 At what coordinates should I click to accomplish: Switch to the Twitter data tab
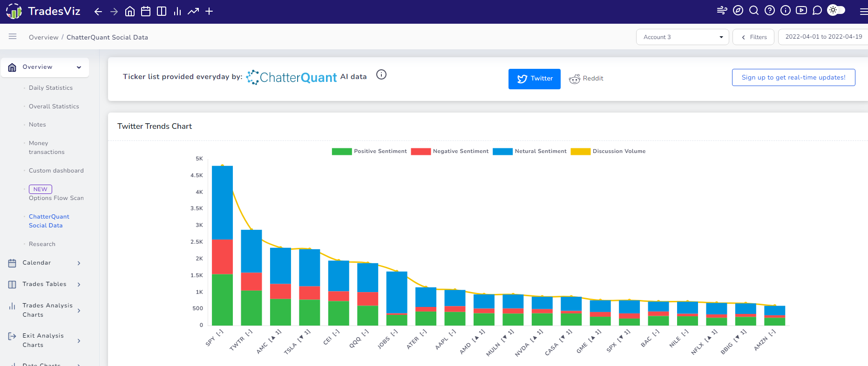click(x=535, y=79)
